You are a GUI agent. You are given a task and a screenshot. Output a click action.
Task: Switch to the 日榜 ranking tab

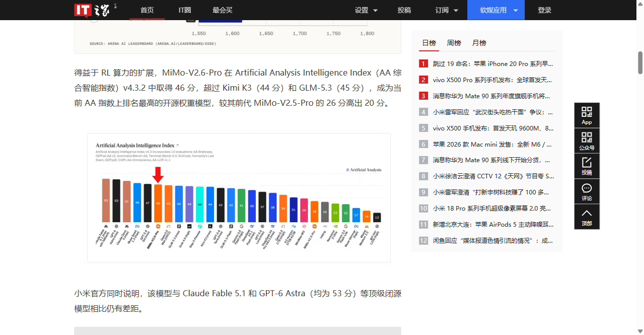[429, 43]
